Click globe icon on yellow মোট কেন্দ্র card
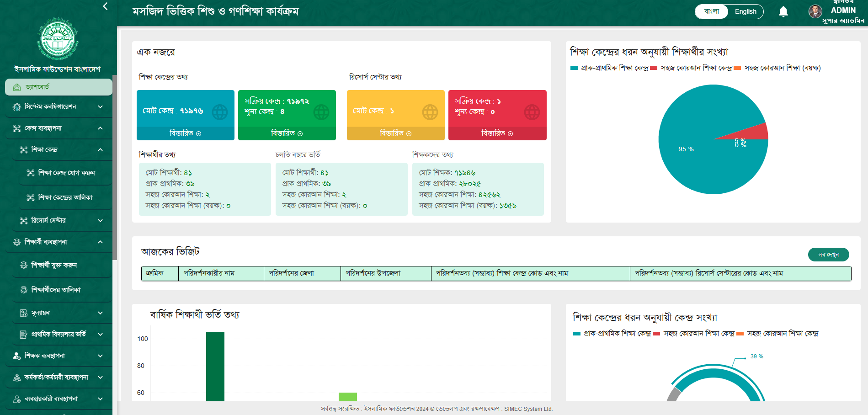 (x=430, y=112)
